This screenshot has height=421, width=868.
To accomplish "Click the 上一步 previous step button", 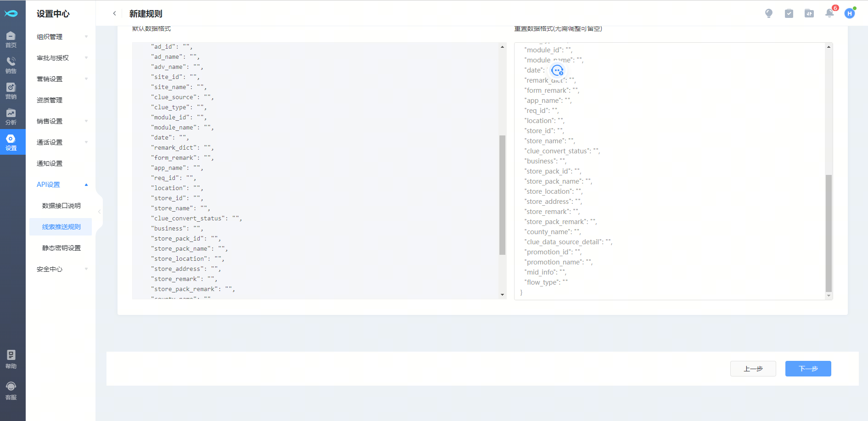I will (x=753, y=369).
